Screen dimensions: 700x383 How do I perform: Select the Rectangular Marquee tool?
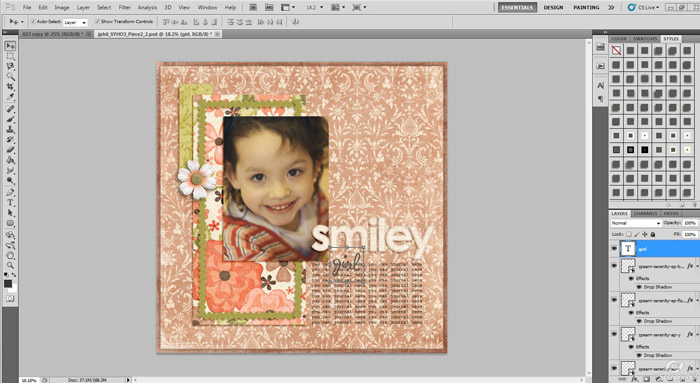tap(10, 57)
